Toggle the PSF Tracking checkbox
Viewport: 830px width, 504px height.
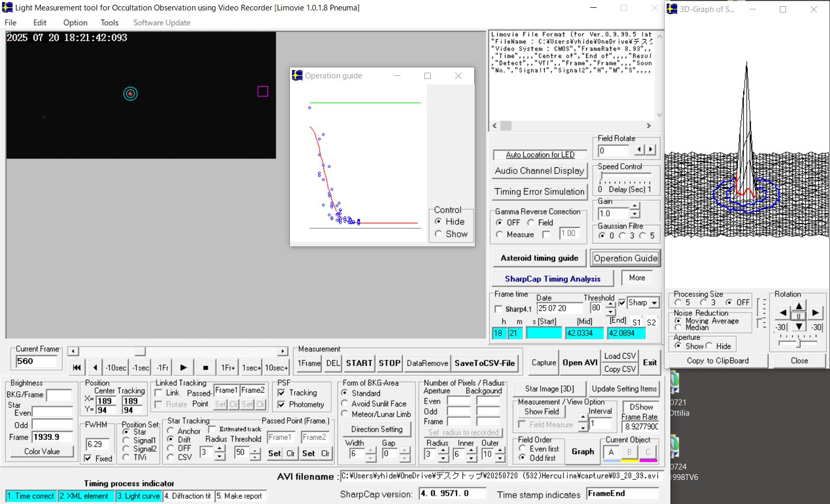[x=282, y=393]
